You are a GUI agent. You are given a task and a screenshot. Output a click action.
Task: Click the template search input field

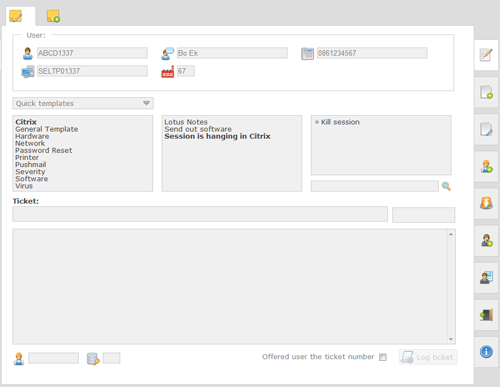(375, 186)
